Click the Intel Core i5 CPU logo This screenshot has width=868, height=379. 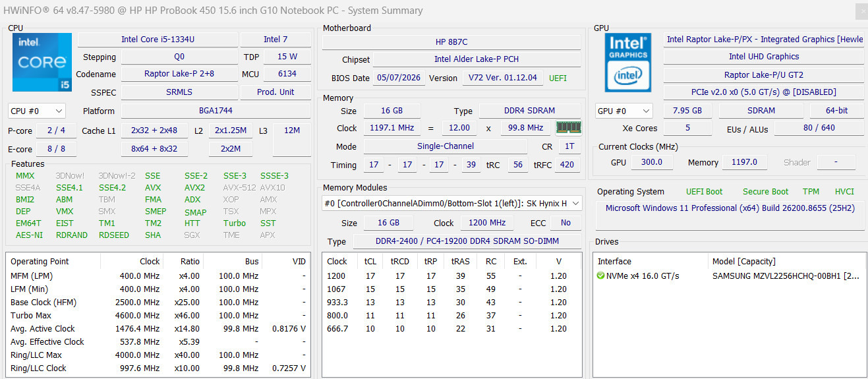[x=42, y=62]
